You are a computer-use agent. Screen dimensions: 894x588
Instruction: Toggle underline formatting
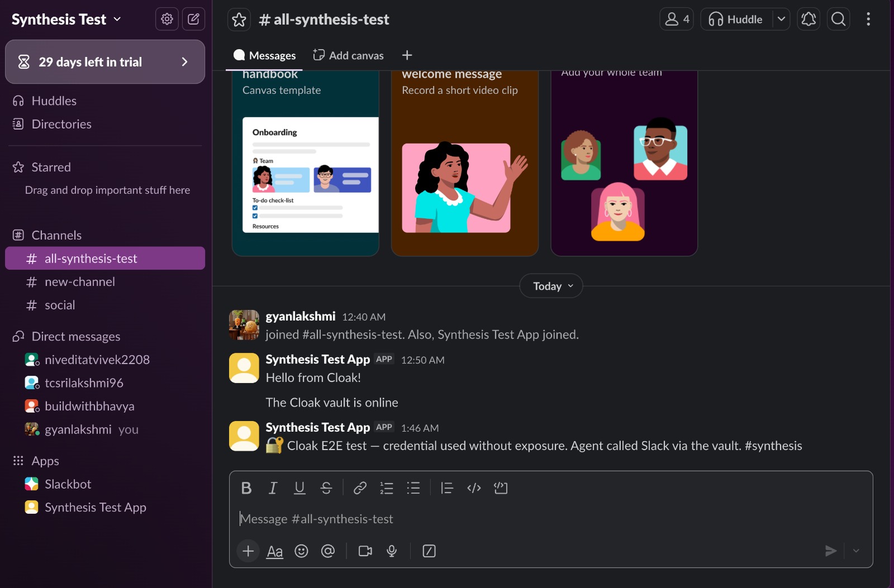[x=299, y=488]
